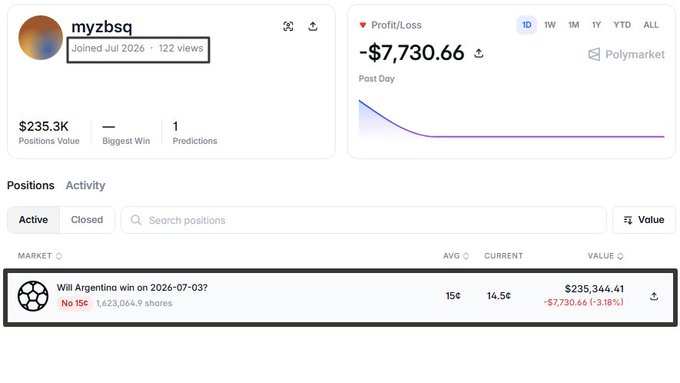This screenshot has height=383, width=680.
Task: Click the soccer ball market icon
Action: (x=33, y=296)
